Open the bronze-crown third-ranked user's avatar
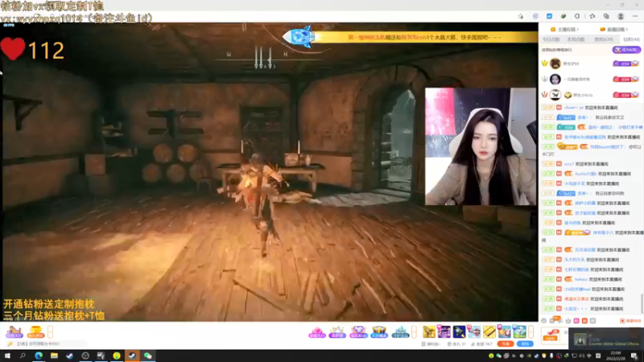This screenshot has height=362, width=644. 555,95
